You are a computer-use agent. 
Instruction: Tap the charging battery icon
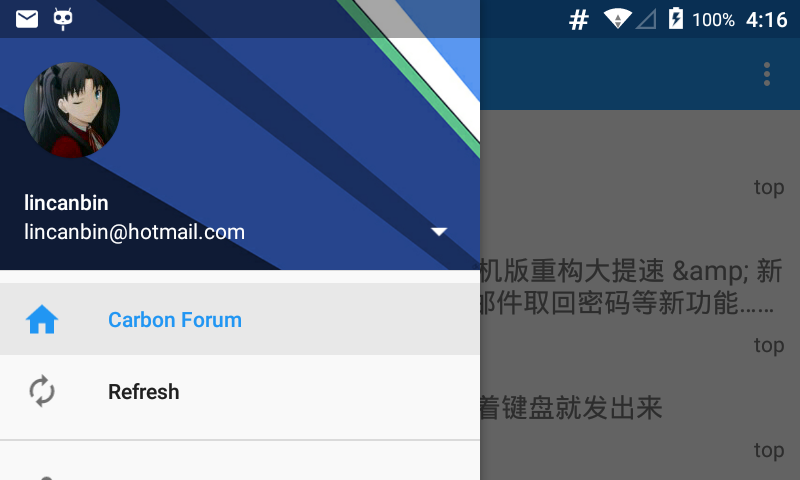point(676,18)
